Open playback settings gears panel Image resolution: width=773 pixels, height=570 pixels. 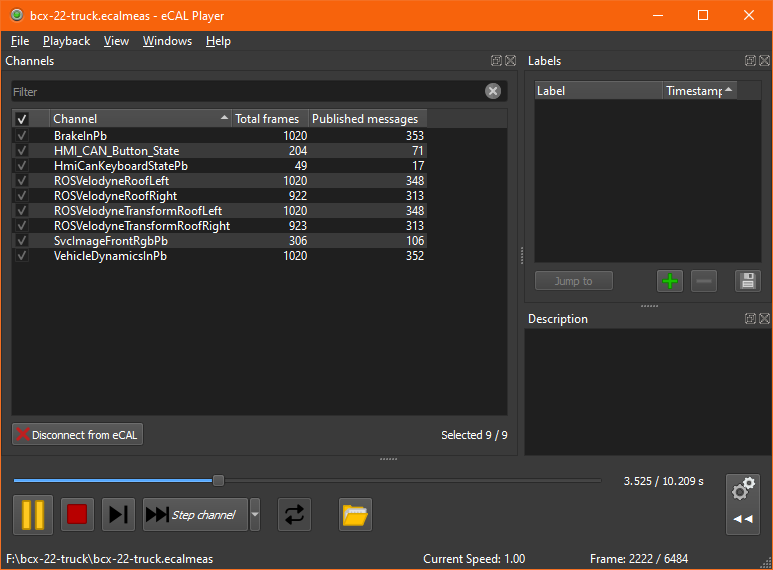pyautogui.click(x=743, y=504)
